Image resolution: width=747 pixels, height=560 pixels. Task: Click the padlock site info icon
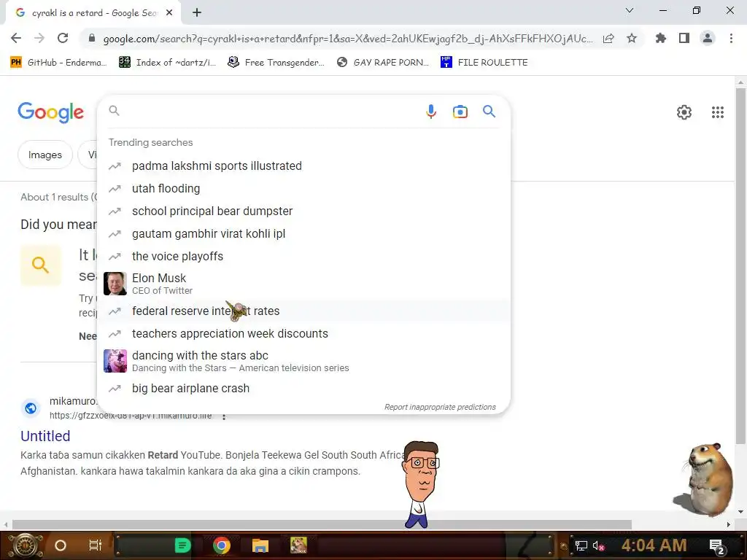92,39
